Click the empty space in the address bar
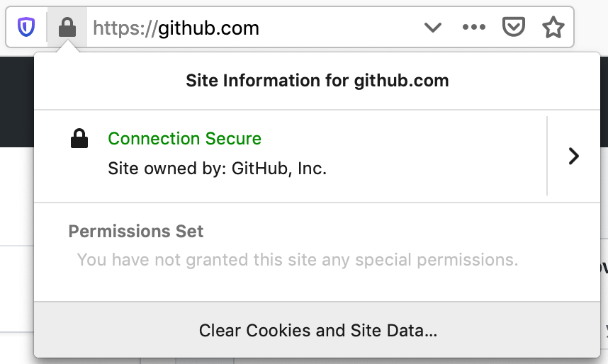 click(340, 28)
